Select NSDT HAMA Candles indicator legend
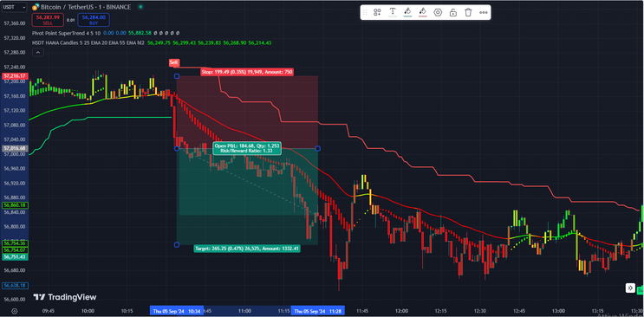Viewport: 644px width, 317px height. [x=88, y=42]
